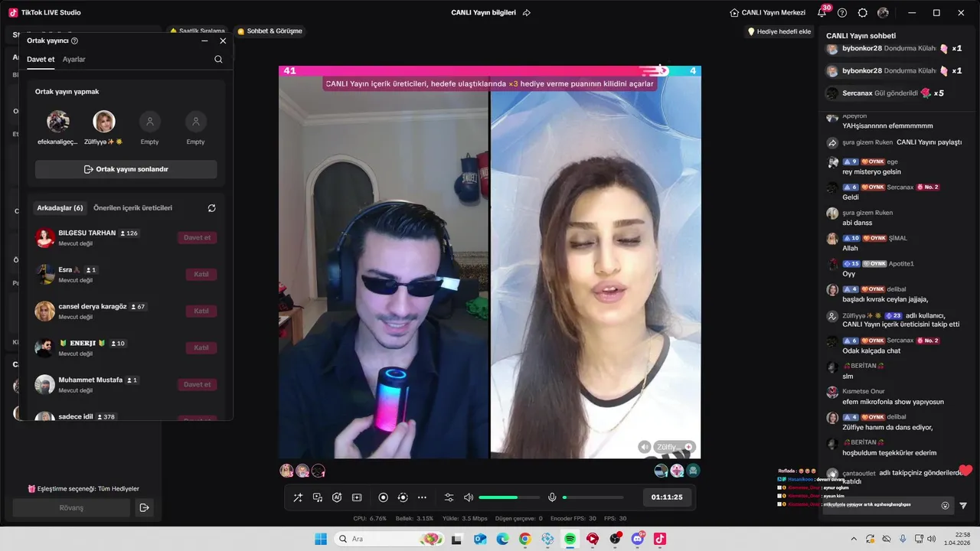This screenshot has height=551, width=980.
Task: Mute the speaker output icon
Action: point(469,497)
